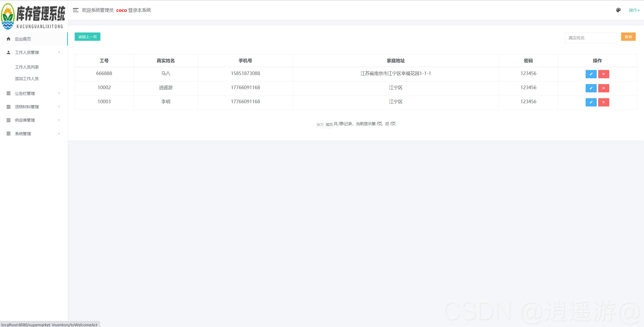644x327 pixels.
Task: Select 添加工作人员 submenu item
Action: (27, 79)
